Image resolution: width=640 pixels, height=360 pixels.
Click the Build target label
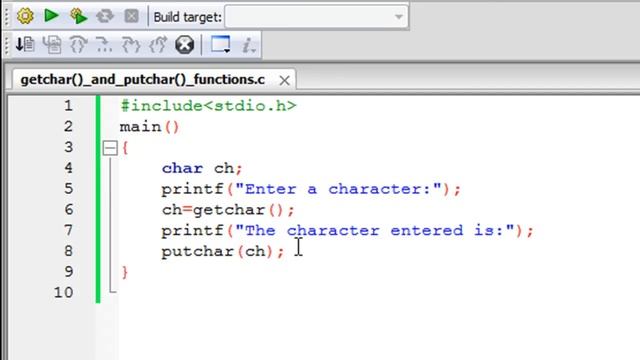tap(188, 17)
